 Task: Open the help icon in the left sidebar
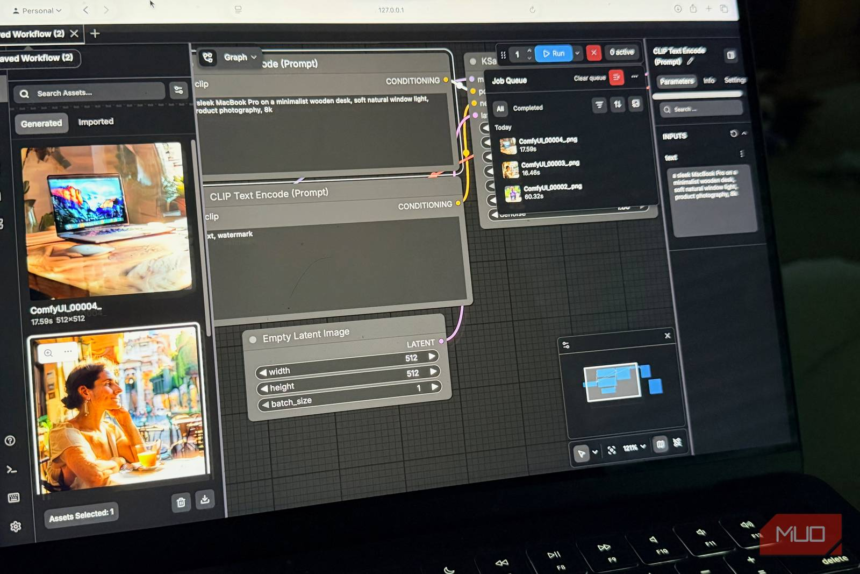pyautogui.click(x=10, y=441)
